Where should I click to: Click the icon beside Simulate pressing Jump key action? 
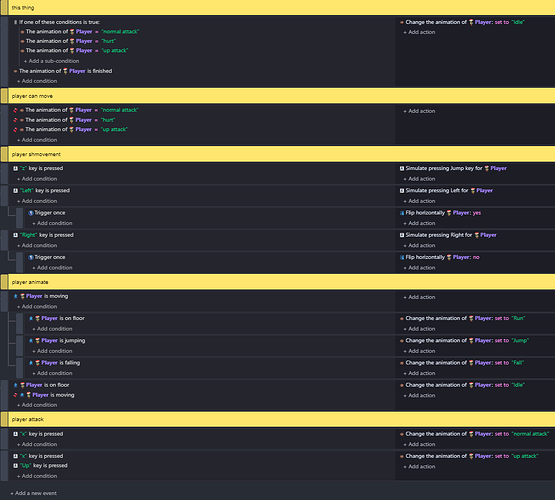click(x=402, y=168)
